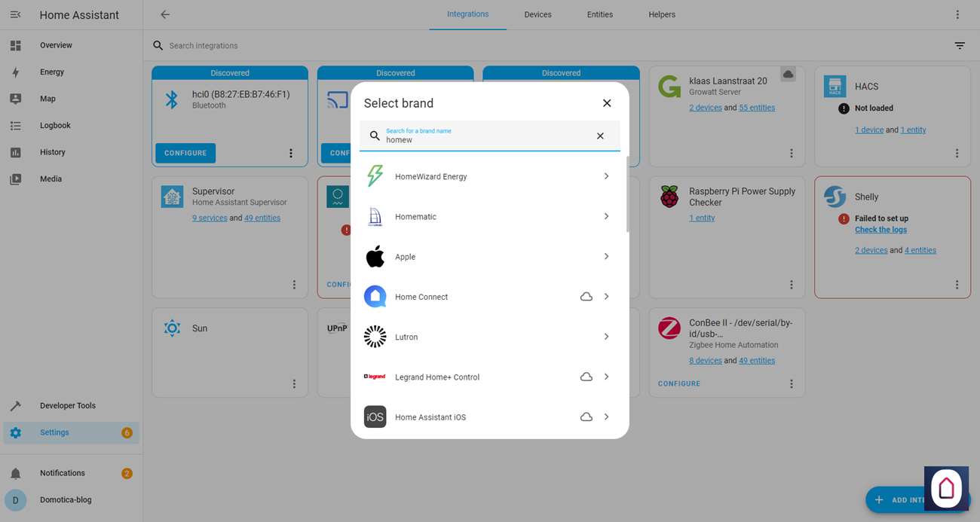Open the integrations filter icon
Viewport: 980px width, 522px height.
tap(960, 46)
